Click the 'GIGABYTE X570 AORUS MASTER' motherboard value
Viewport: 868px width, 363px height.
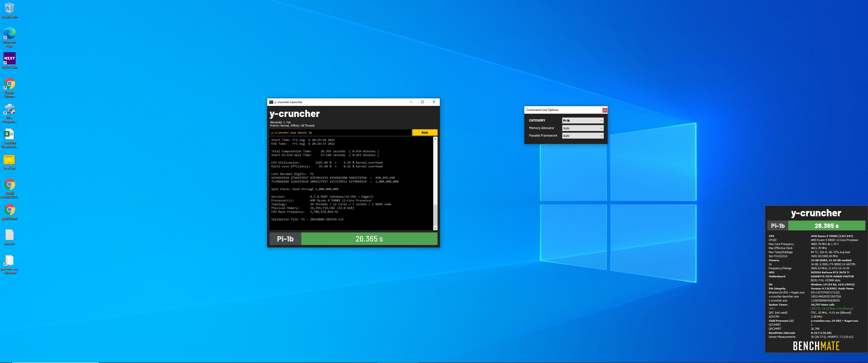point(832,277)
